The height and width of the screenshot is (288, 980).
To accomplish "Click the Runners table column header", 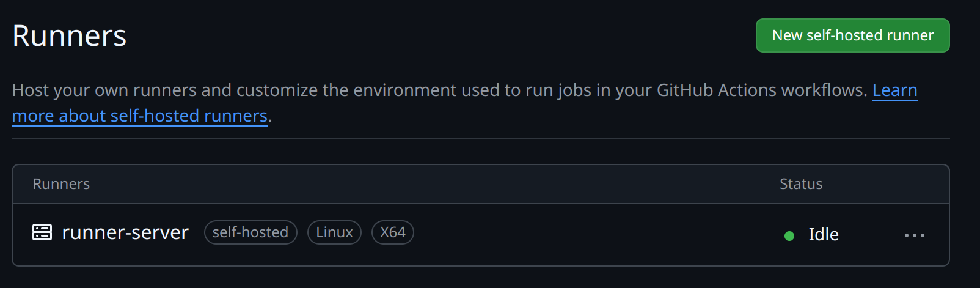I will click(x=61, y=184).
